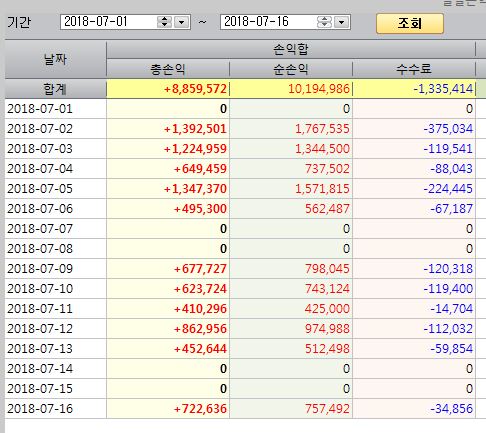486x433 pixels.
Task: Open the end date calendar dropdown
Action: tap(342, 22)
